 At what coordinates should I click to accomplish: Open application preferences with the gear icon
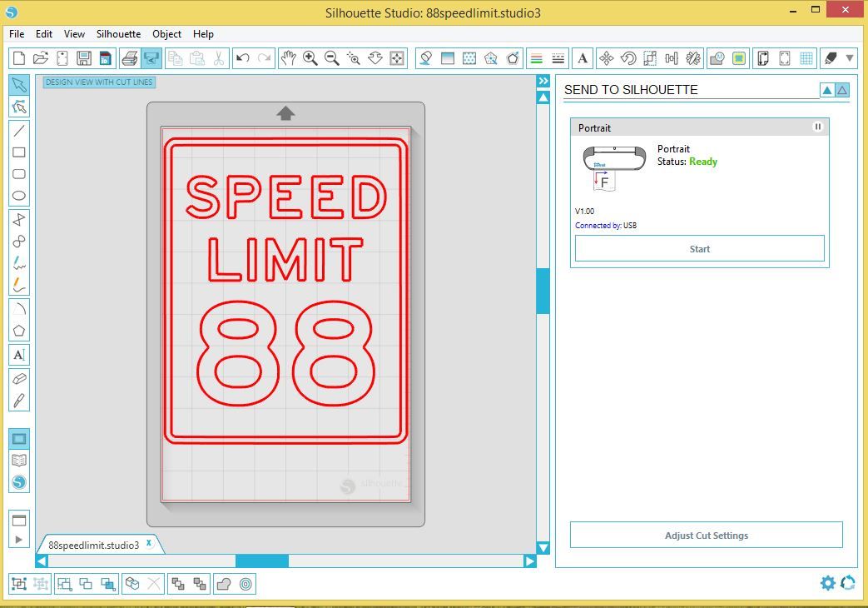point(828,583)
